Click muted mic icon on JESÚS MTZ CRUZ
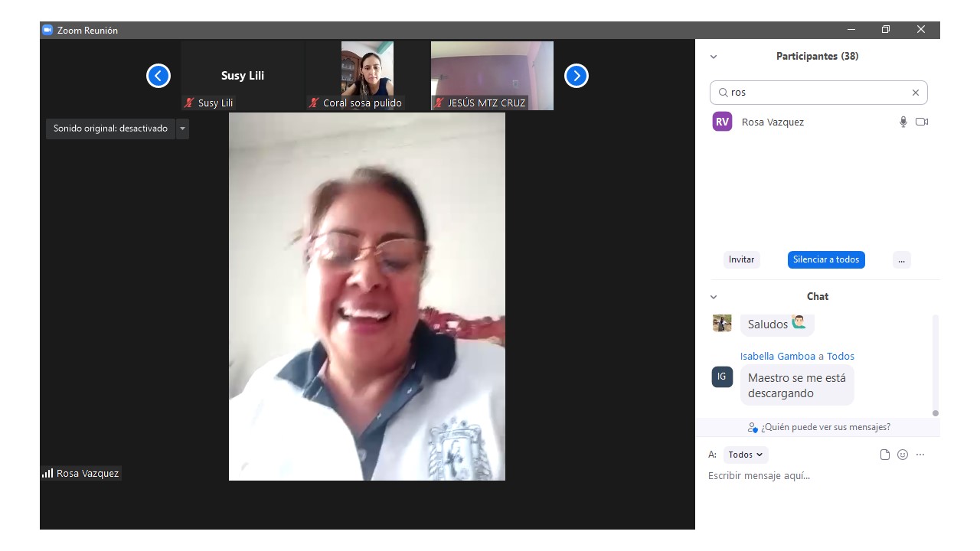 439,103
